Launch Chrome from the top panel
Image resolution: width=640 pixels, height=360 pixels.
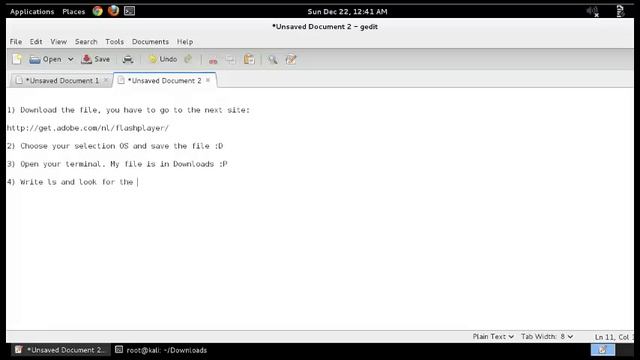point(98,11)
